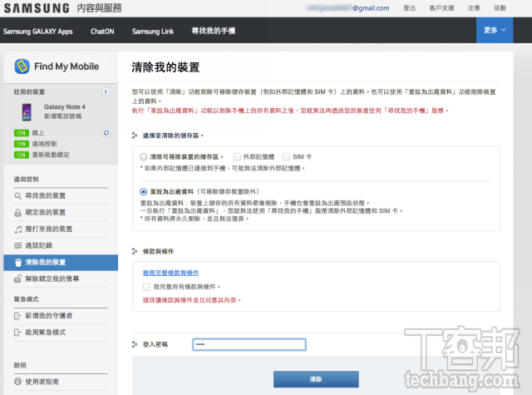Viewport: 532px width, 395px height.
Task: Click the 清除 wipe button
Action: click(x=316, y=379)
